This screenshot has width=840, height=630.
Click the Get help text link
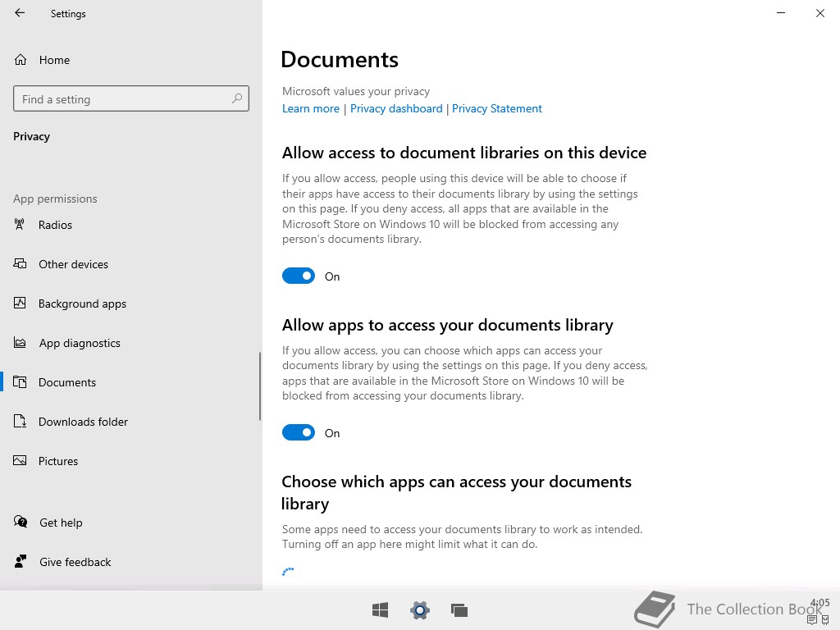click(x=61, y=523)
